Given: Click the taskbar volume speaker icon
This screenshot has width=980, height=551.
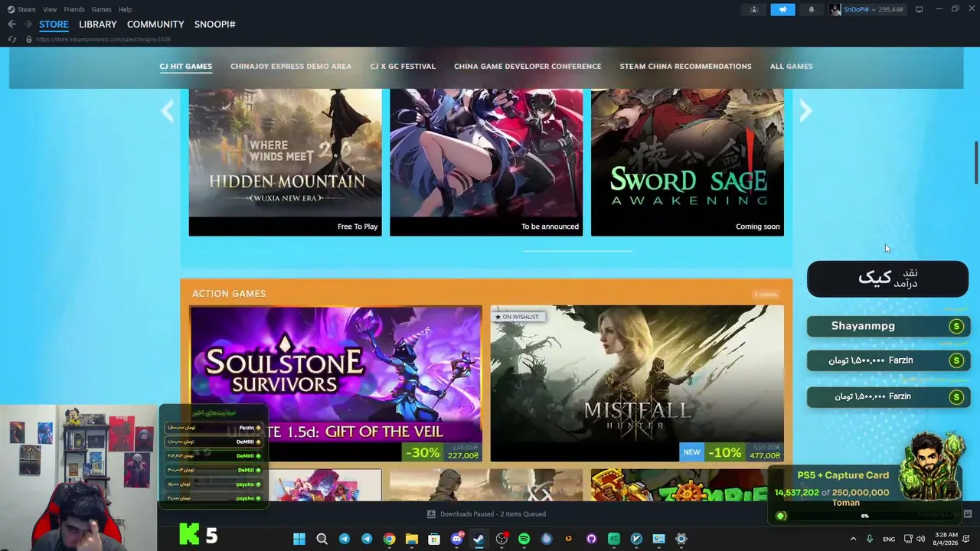Looking at the screenshot, I should click(x=920, y=539).
